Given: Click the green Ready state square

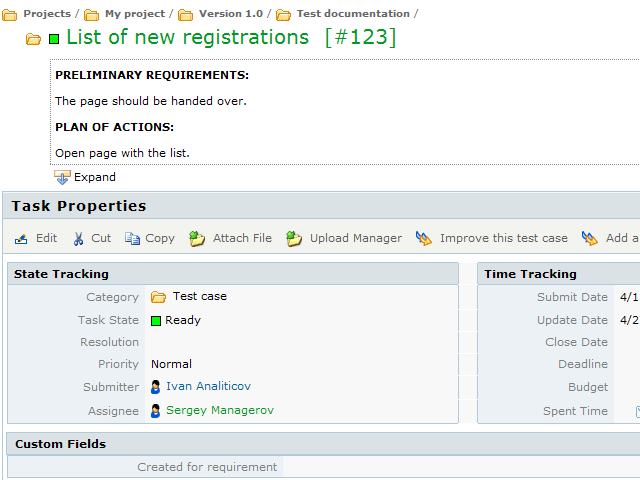Looking at the screenshot, I should pyautogui.click(x=156, y=321).
